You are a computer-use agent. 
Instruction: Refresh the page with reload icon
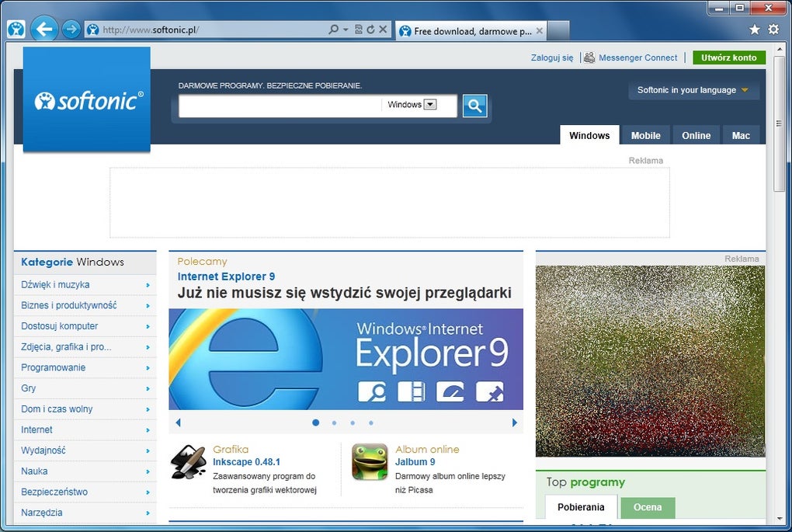tap(370, 30)
